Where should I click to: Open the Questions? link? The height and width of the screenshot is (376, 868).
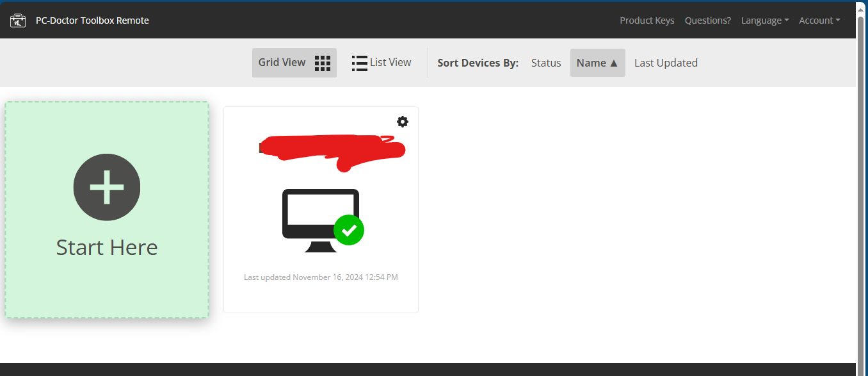pos(708,20)
